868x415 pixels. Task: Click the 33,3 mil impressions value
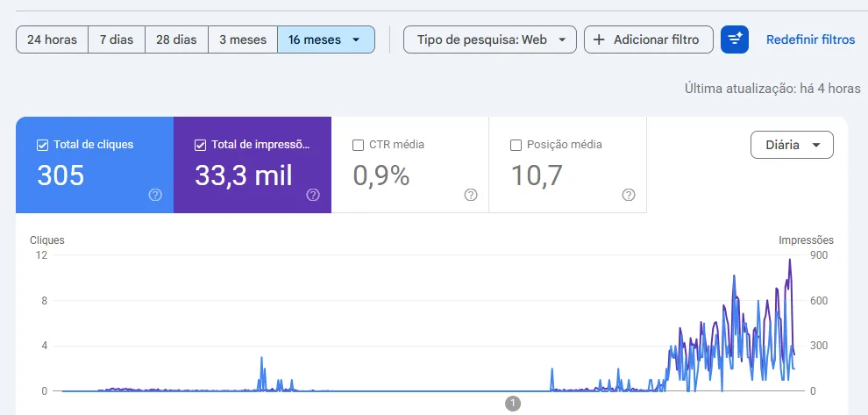[244, 175]
